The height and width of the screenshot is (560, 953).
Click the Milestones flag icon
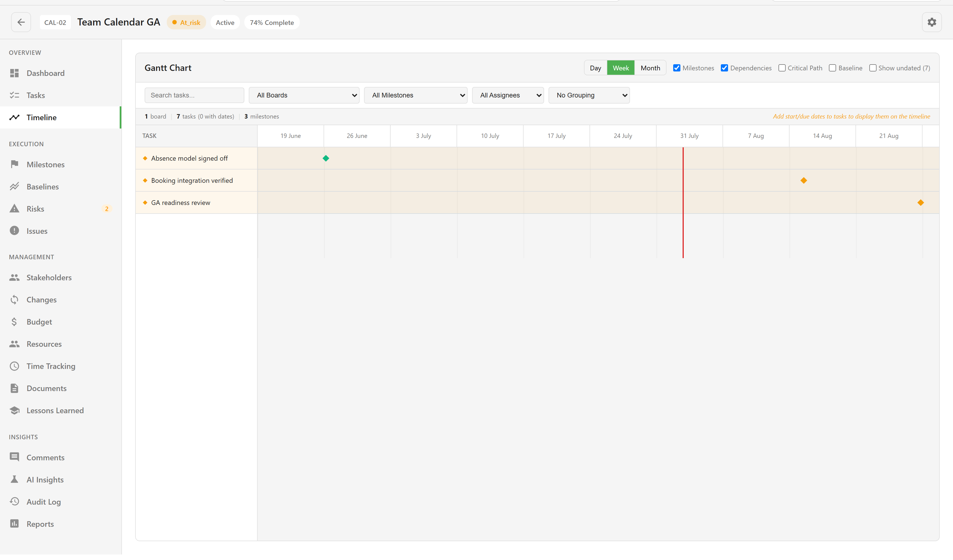point(14,165)
